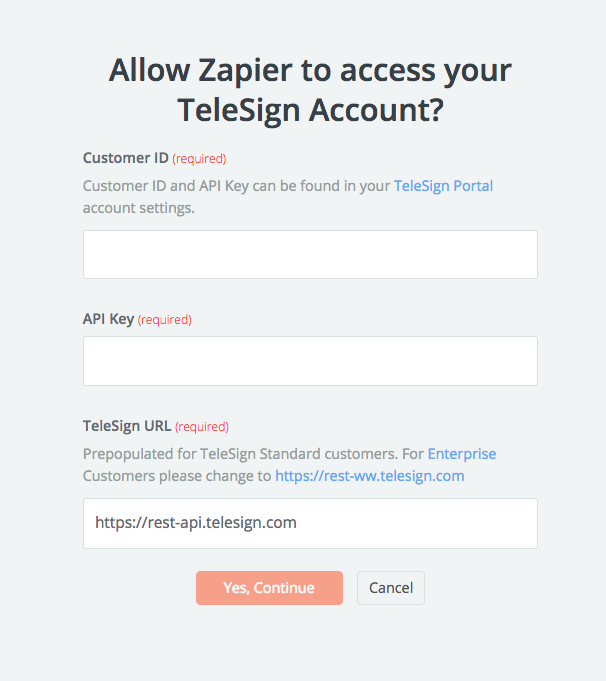Image resolution: width=606 pixels, height=681 pixels.
Task: Click the TeleSign URL field label
Action: click(x=127, y=426)
